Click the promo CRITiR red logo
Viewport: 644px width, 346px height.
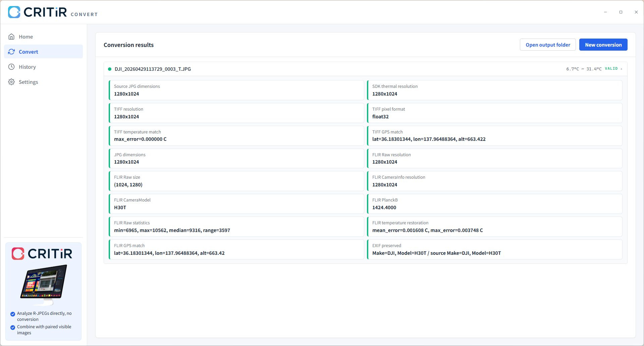tap(42, 254)
